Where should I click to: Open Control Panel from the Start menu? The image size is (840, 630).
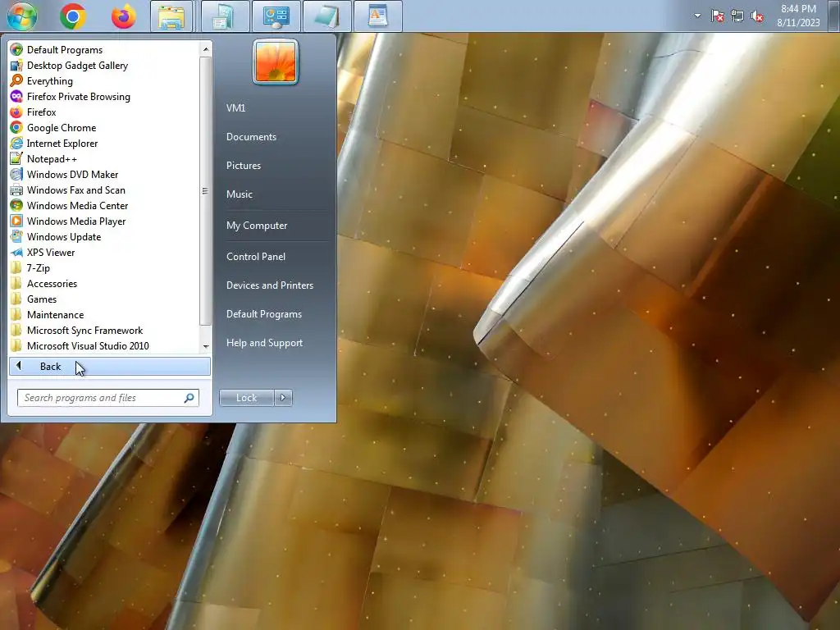point(256,257)
